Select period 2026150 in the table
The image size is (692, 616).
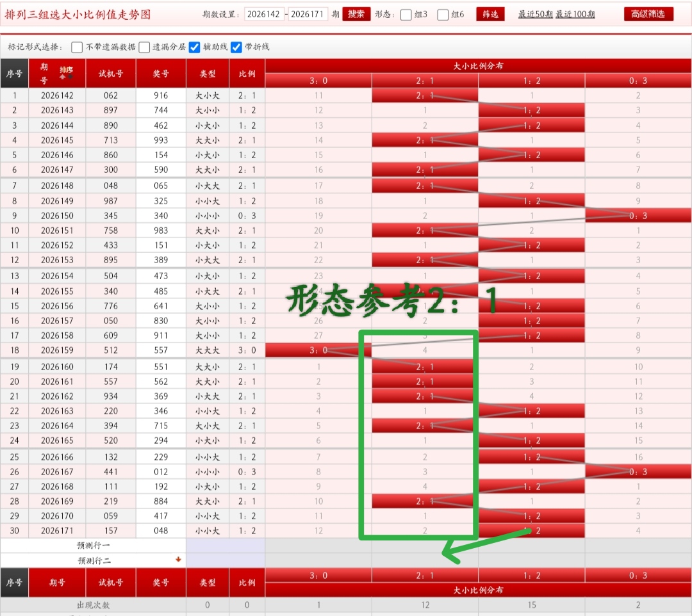58,216
